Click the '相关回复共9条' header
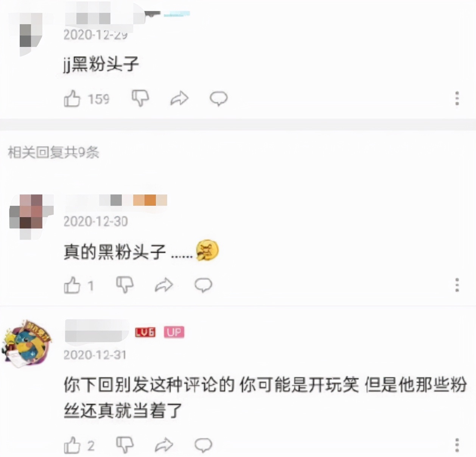Viewport: 476px width, 457px height. [53, 152]
